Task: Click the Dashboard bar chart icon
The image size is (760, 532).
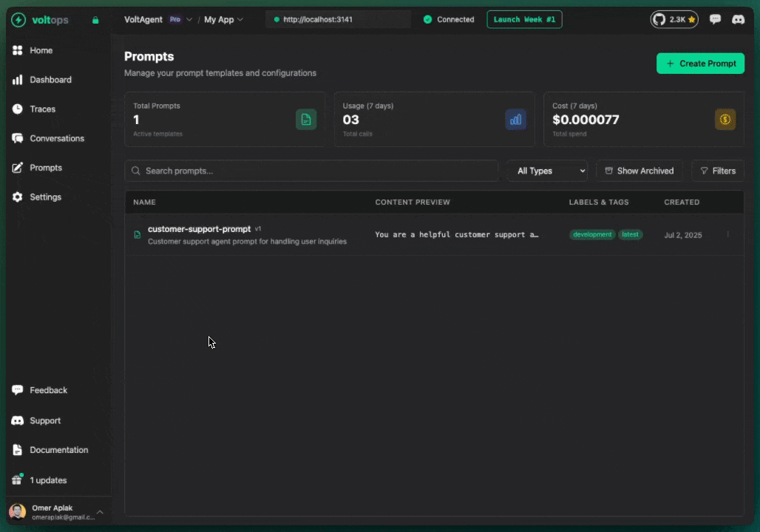Action: coord(18,80)
